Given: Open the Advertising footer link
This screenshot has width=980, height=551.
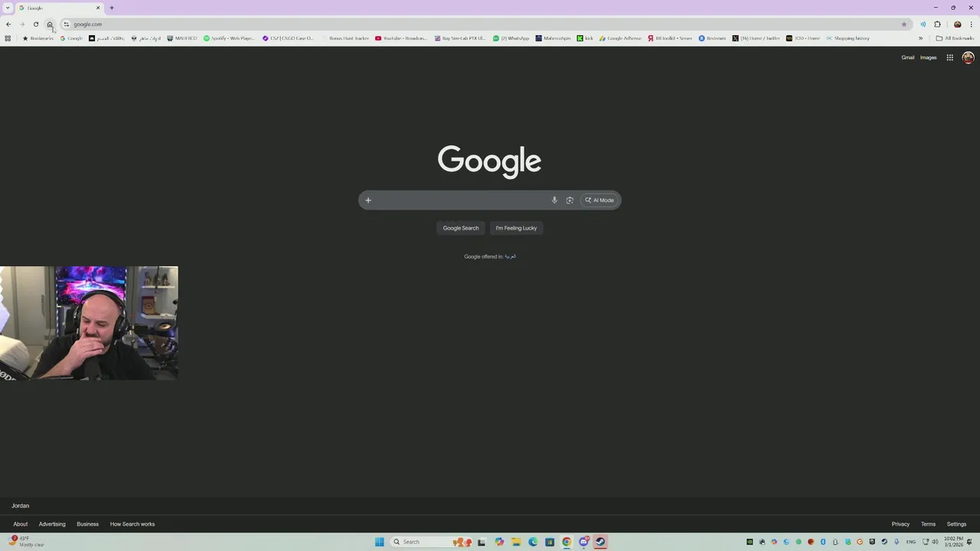Looking at the screenshot, I should click(52, 524).
